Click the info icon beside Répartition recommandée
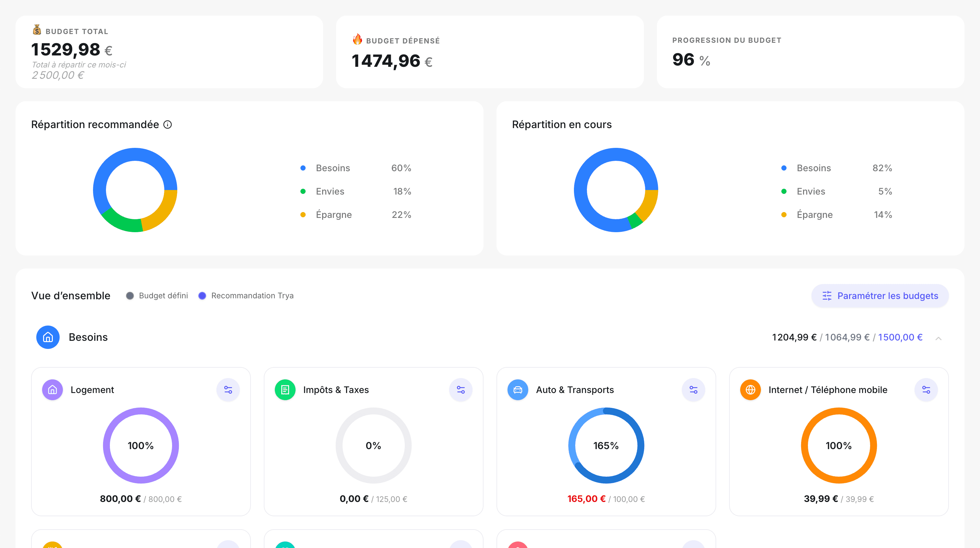980x548 pixels. pos(168,125)
